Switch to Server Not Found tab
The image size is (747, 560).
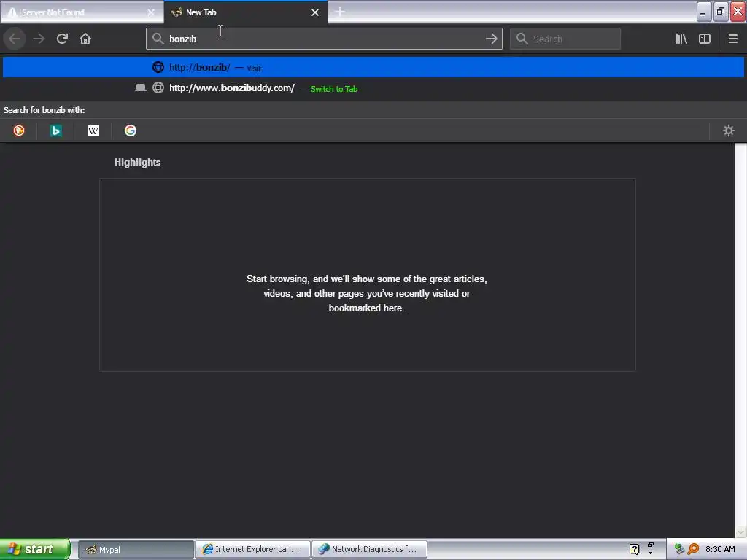pyautogui.click(x=82, y=12)
